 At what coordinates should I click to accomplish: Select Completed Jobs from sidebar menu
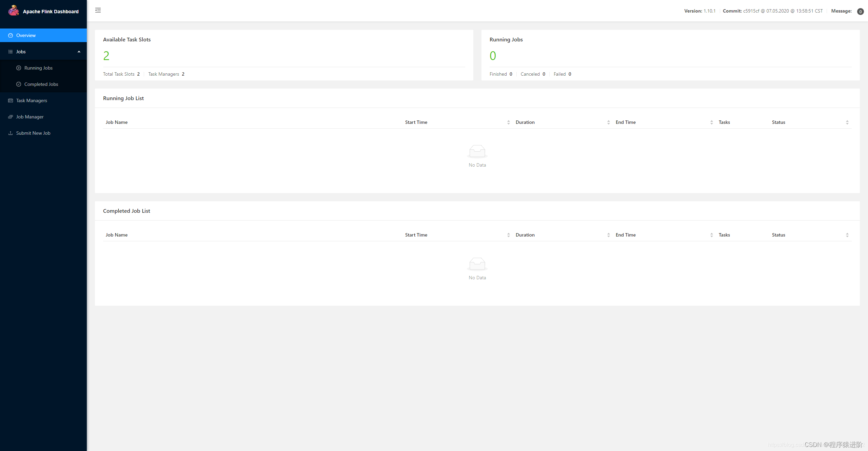pos(41,84)
